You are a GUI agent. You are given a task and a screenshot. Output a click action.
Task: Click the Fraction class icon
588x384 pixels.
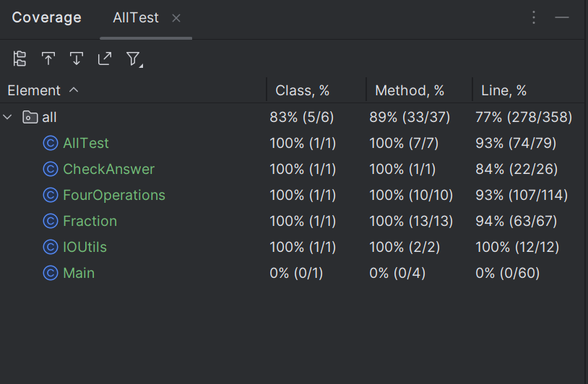(x=50, y=221)
